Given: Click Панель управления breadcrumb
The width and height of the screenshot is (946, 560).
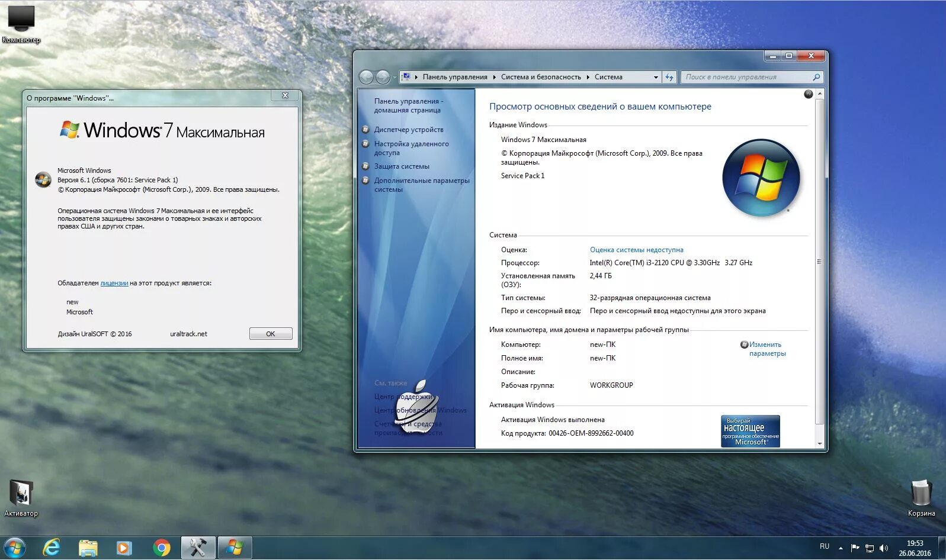Looking at the screenshot, I should (455, 77).
